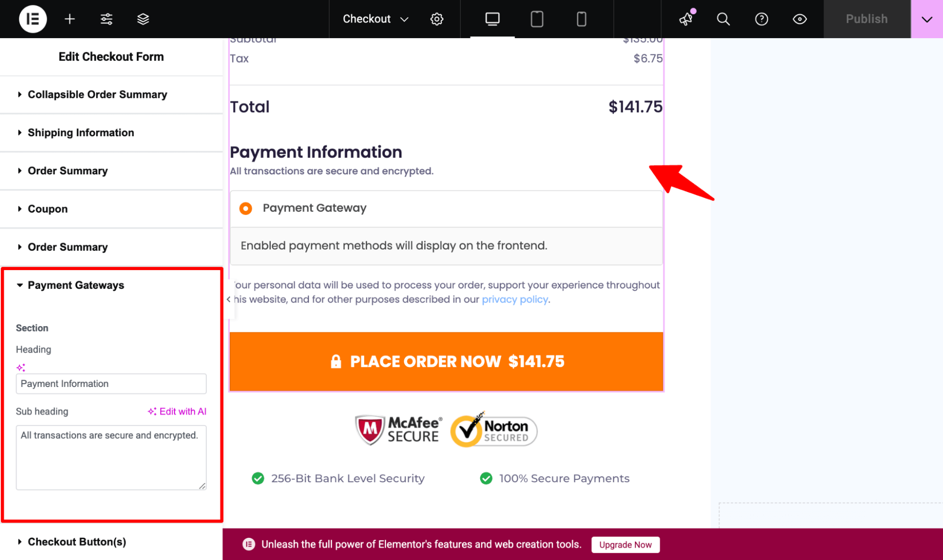The image size is (943, 560).
Task: Click the desktop view icon
Action: pos(492,19)
